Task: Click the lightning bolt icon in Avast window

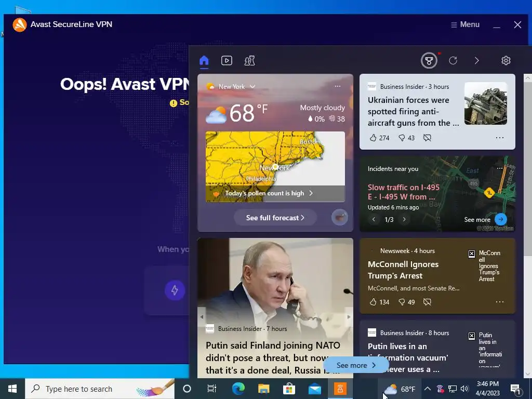Action: (175, 290)
